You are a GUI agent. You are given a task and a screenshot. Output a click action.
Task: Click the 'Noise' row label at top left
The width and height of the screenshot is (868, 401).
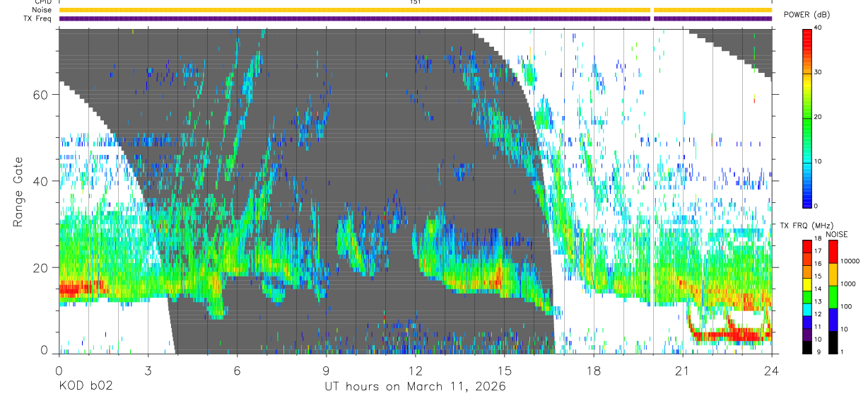42,10
